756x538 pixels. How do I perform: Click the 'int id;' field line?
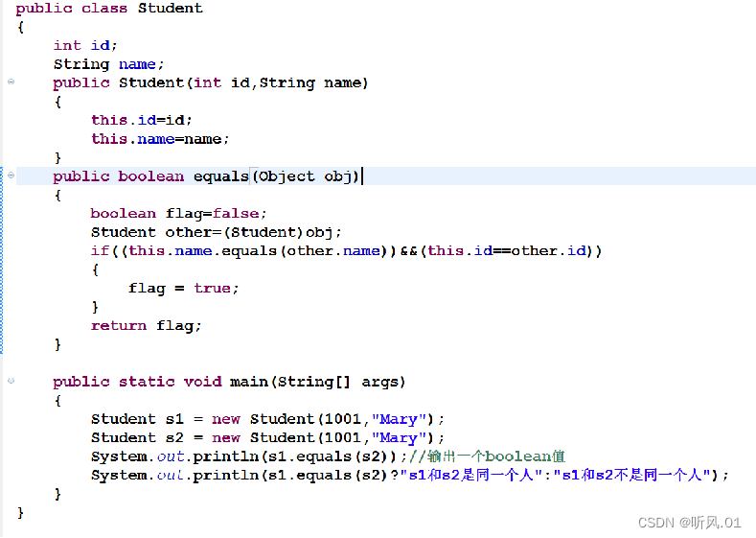pyautogui.click(x=85, y=45)
